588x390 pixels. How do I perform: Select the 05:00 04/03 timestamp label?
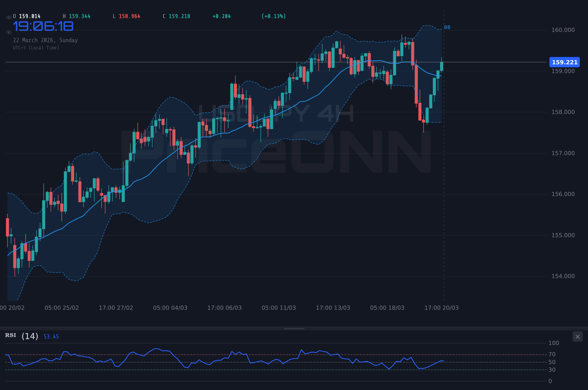(171, 308)
